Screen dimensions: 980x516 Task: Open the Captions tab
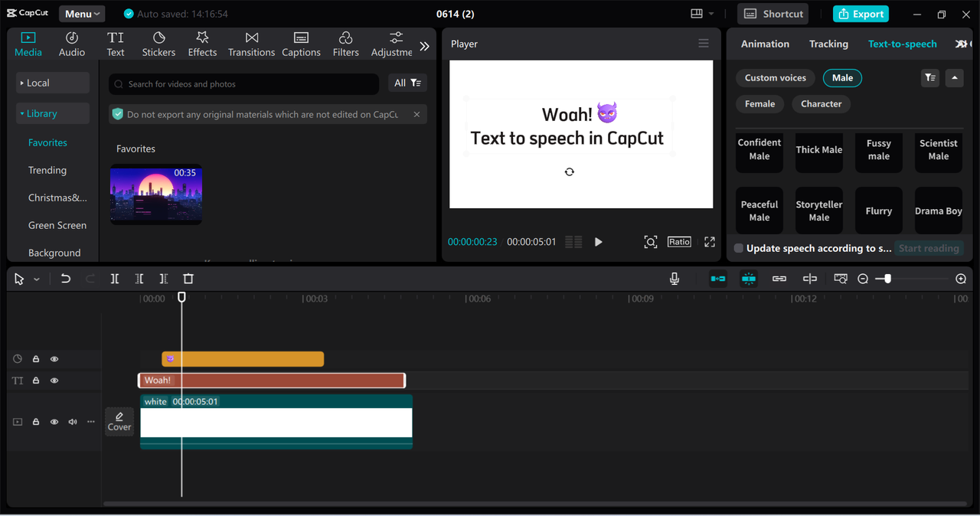pos(301,44)
